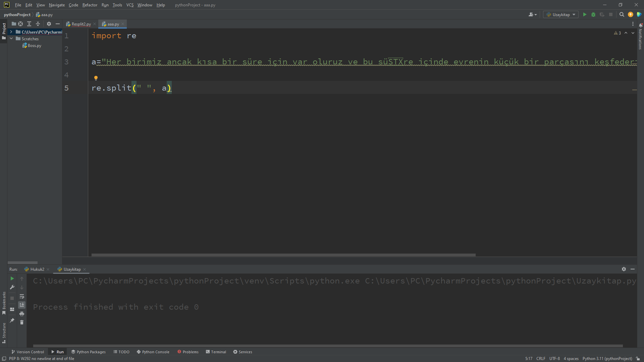This screenshot has height=362, width=644.
Task: Open Project panel settings gear
Action: pos(49,24)
